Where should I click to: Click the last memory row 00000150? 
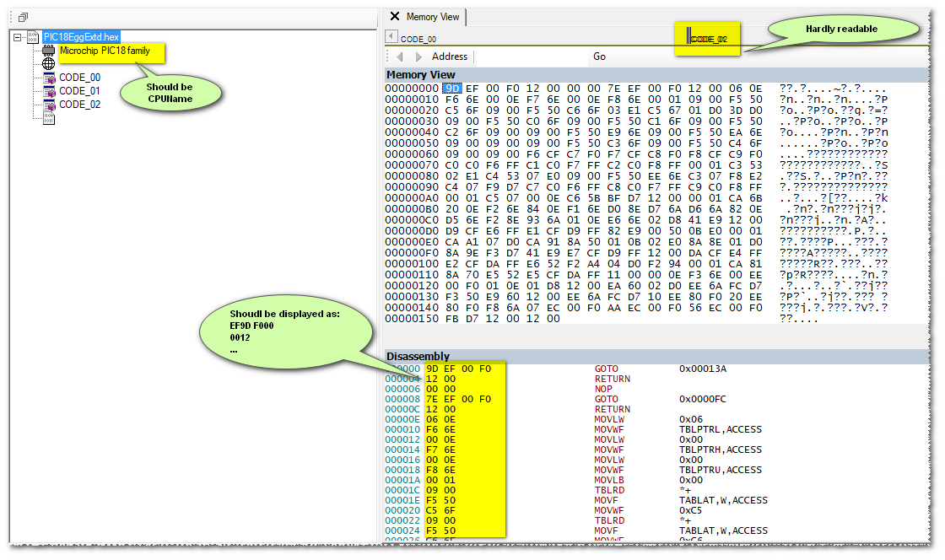click(x=412, y=319)
